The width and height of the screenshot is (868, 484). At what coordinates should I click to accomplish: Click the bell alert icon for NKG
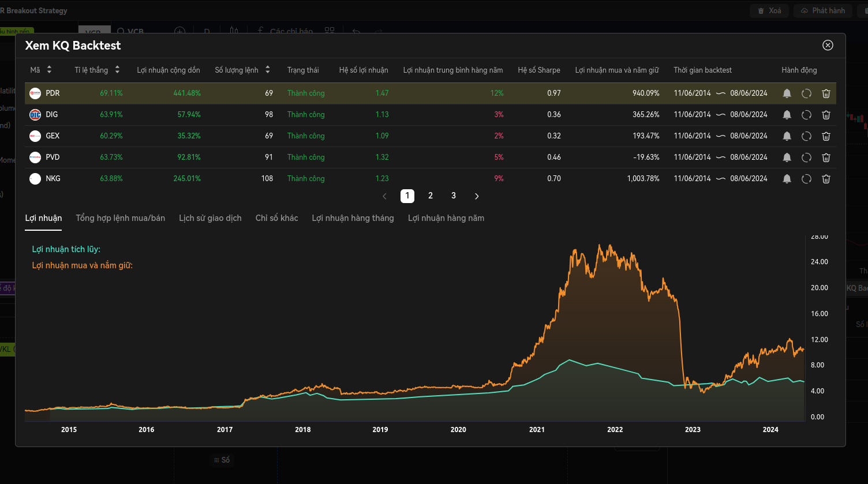(x=787, y=179)
